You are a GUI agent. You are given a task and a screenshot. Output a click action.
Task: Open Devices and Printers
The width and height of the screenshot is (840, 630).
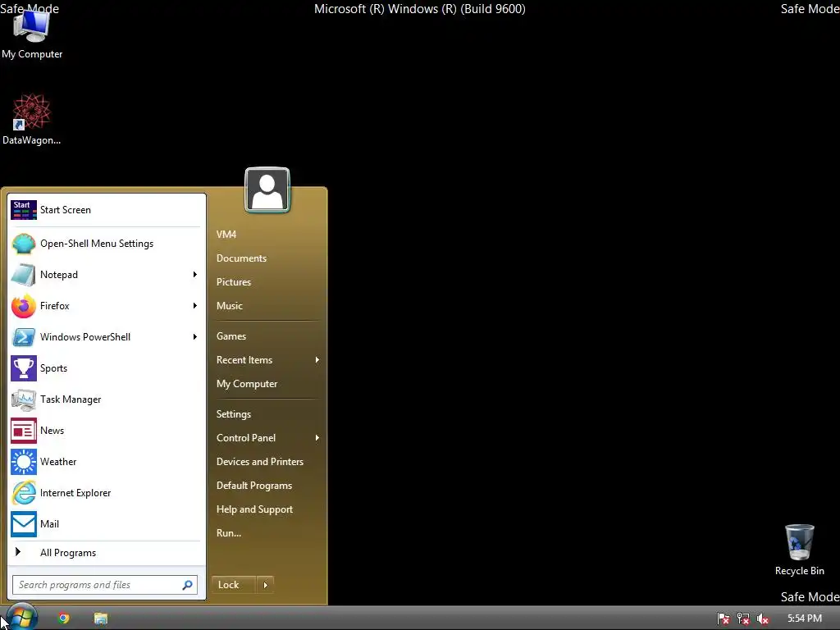[260, 462]
